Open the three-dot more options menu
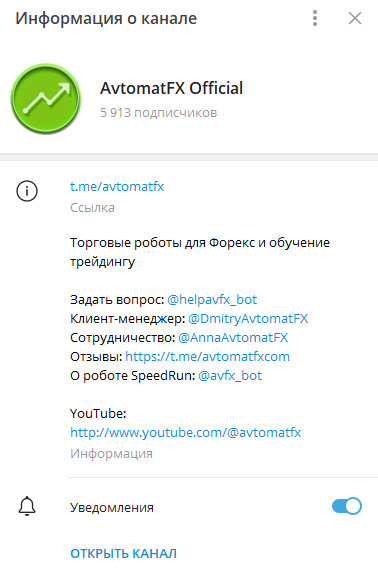 pyautogui.click(x=315, y=18)
